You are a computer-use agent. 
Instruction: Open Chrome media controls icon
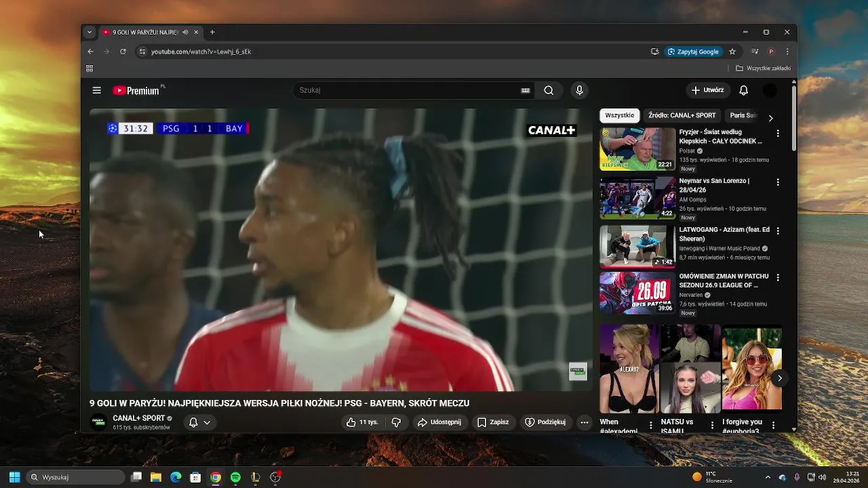click(x=754, y=52)
